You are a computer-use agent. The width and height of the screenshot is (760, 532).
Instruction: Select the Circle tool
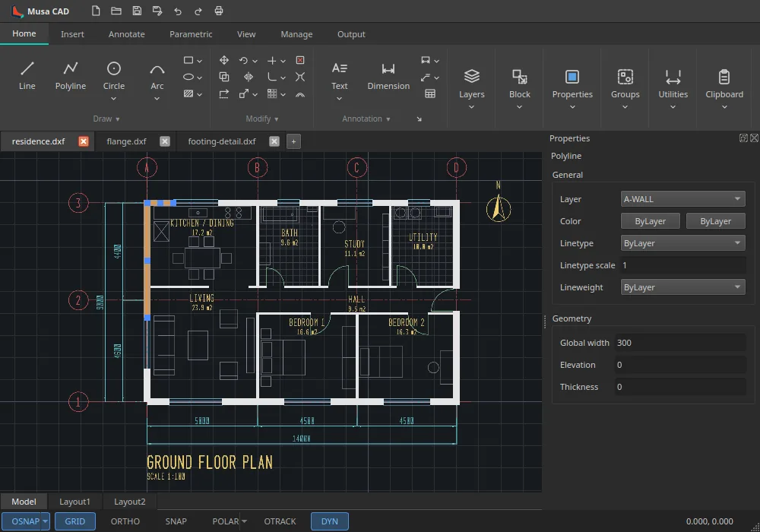click(x=114, y=76)
